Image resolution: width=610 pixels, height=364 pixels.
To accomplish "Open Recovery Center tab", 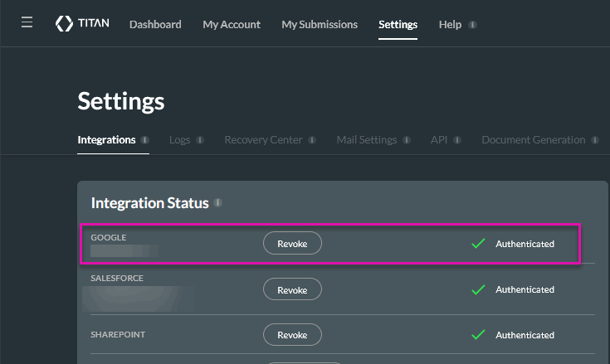I will (263, 140).
